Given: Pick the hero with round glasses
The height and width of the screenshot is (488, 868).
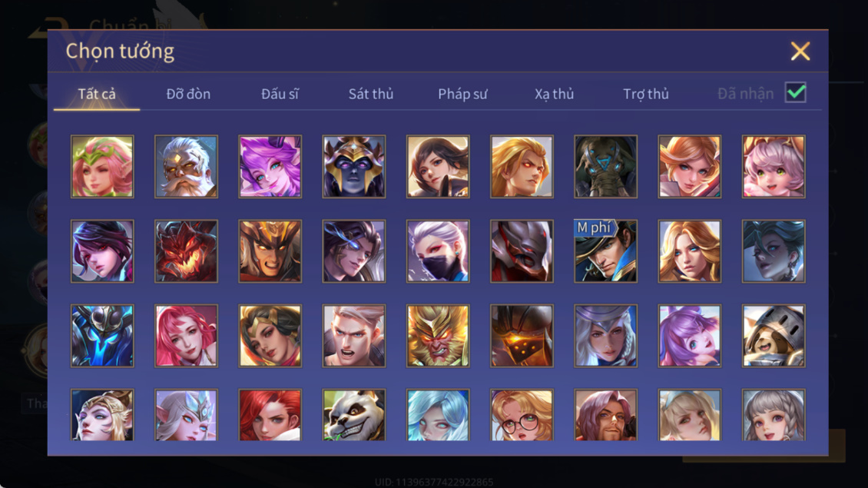Looking at the screenshot, I should point(522,415).
